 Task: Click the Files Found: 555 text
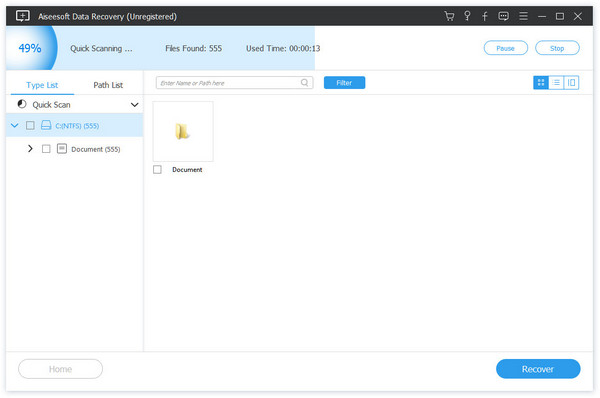194,48
